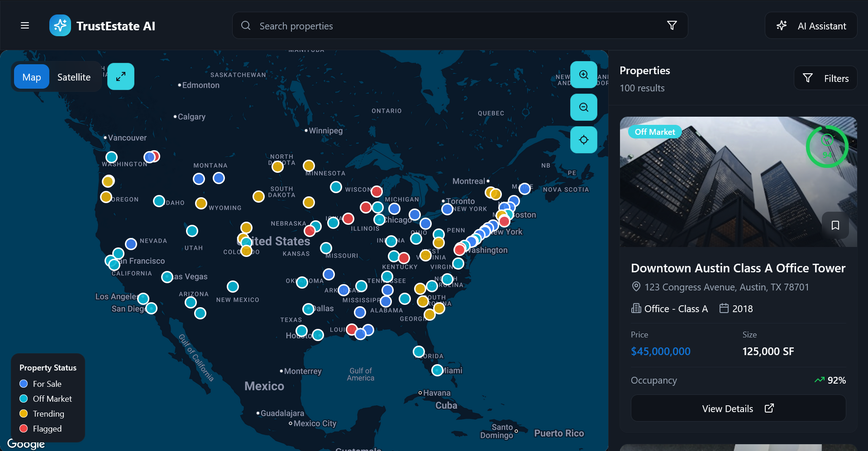Viewport: 868px width, 451px height.
Task: Click the Flagged red legend swatch
Action: 24,428
